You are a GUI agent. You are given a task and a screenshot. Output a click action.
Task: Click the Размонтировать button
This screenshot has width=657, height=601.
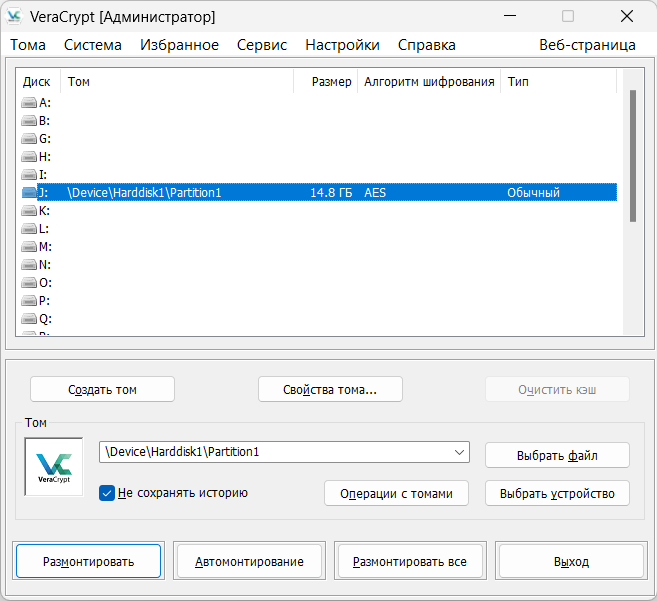coord(88,561)
